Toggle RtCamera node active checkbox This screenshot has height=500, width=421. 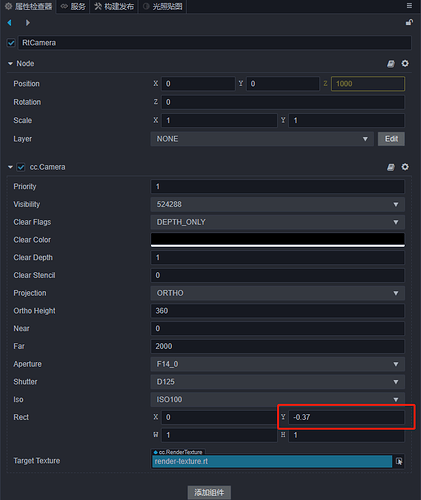11,43
